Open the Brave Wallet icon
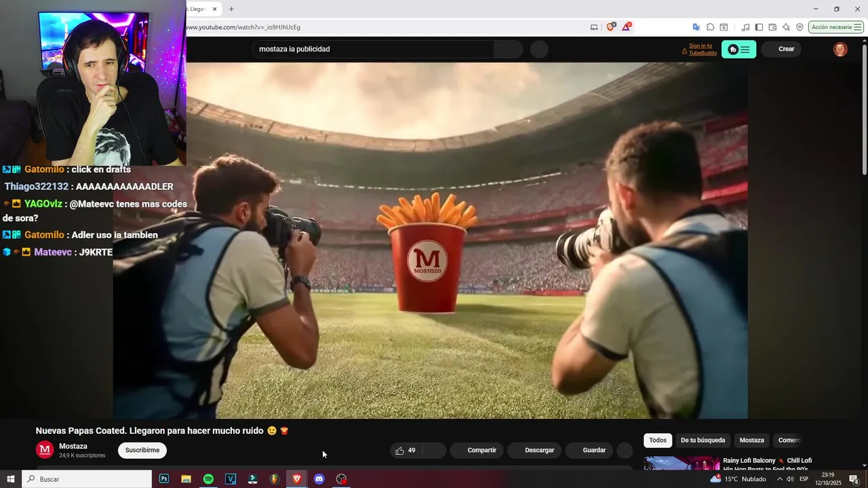 tap(772, 27)
